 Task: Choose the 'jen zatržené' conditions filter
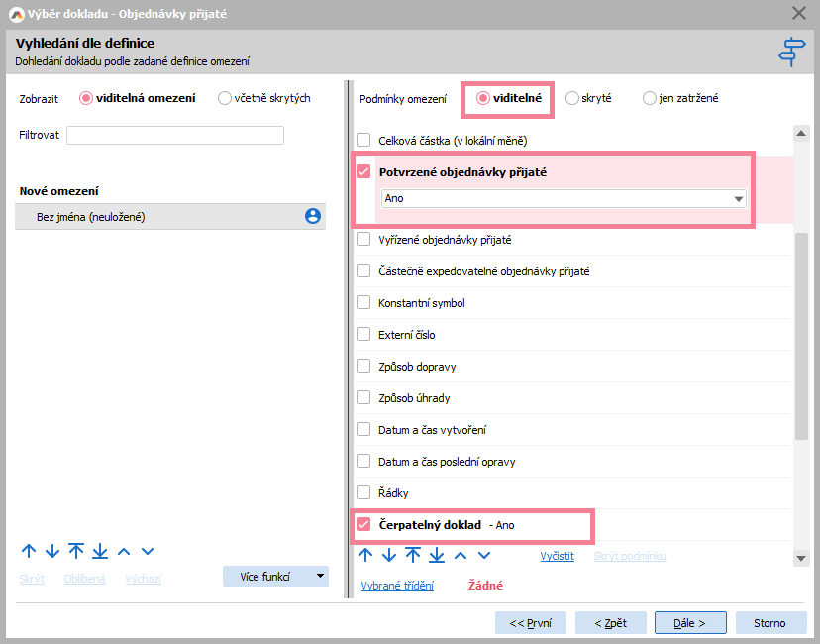[x=650, y=98]
